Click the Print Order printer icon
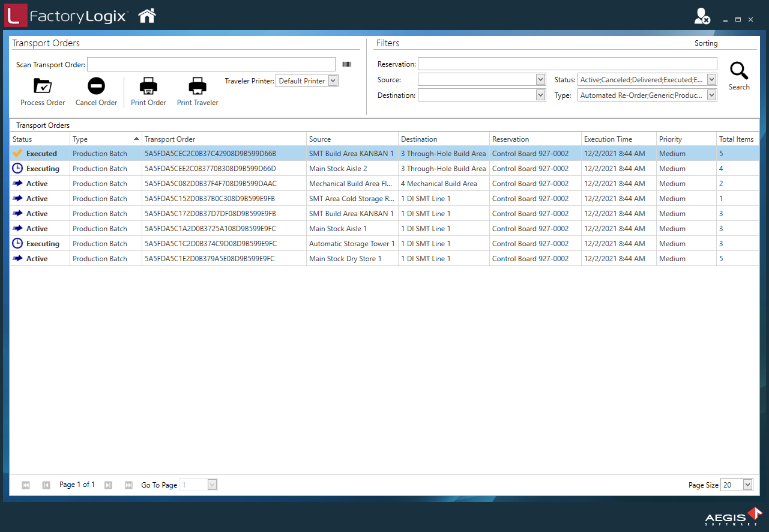 (x=148, y=86)
